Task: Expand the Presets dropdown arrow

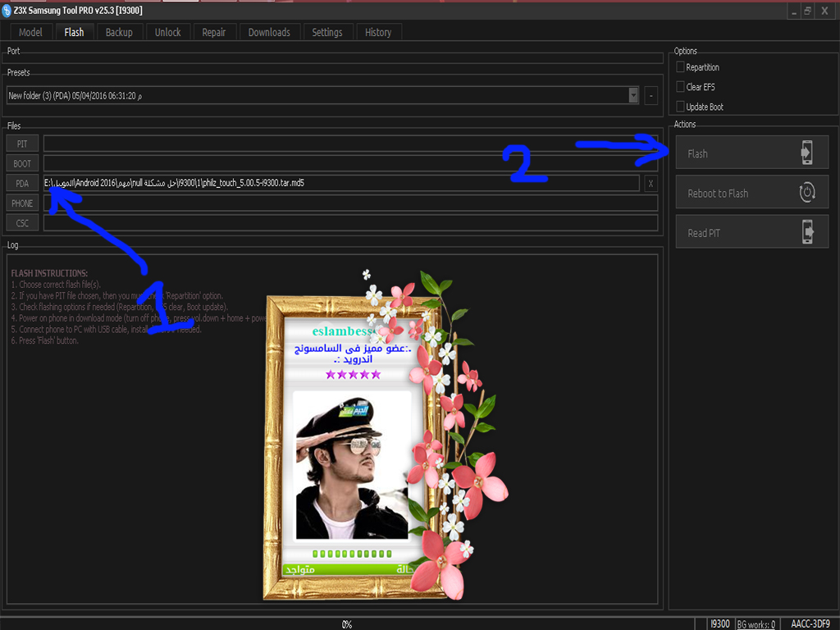Action: click(633, 95)
